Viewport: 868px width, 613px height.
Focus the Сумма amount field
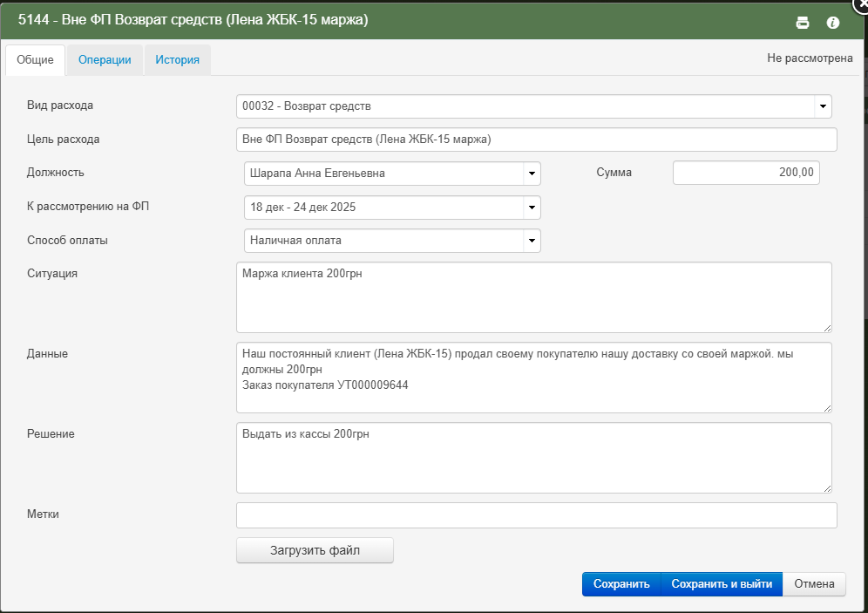point(746,173)
